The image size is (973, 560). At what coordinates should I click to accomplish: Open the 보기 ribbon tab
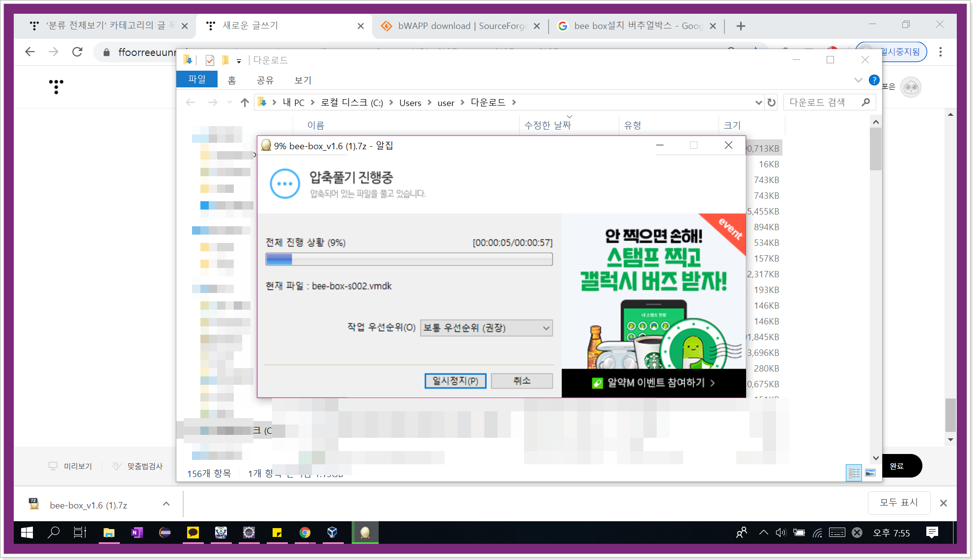click(303, 80)
